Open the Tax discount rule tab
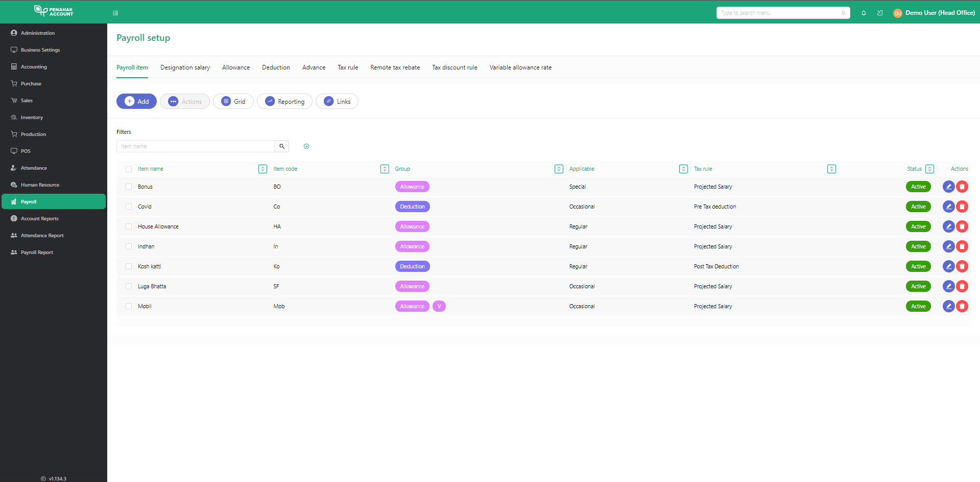Screen dimensions: 980x482 [x=455, y=67]
